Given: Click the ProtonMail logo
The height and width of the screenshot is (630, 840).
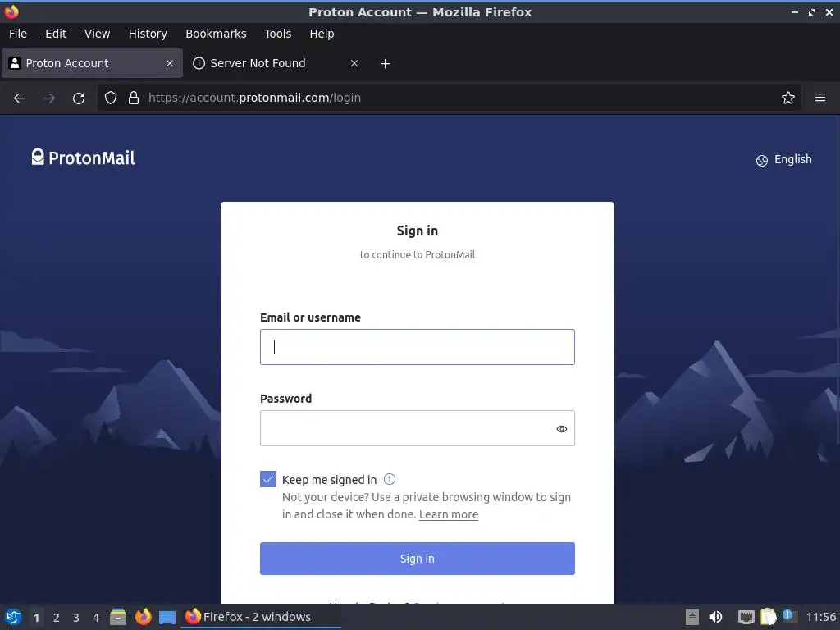Looking at the screenshot, I should point(83,157).
